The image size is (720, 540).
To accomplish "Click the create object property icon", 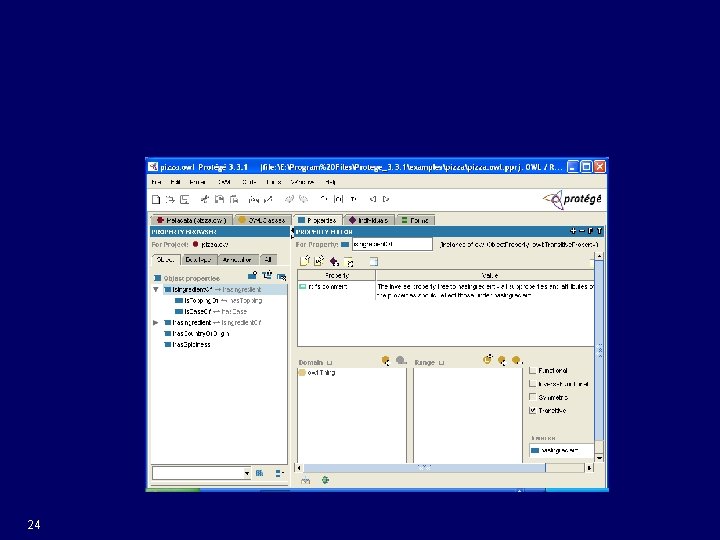I will [252, 276].
